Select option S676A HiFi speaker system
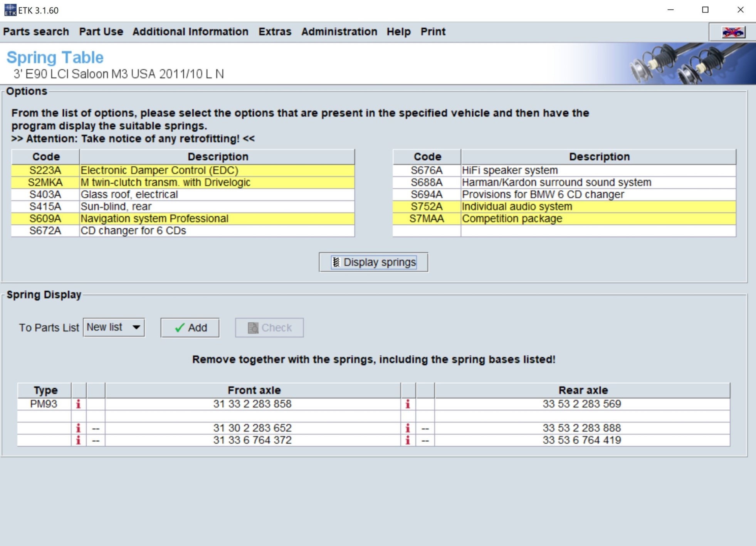Viewport: 756px width, 546px height. tap(564, 170)
